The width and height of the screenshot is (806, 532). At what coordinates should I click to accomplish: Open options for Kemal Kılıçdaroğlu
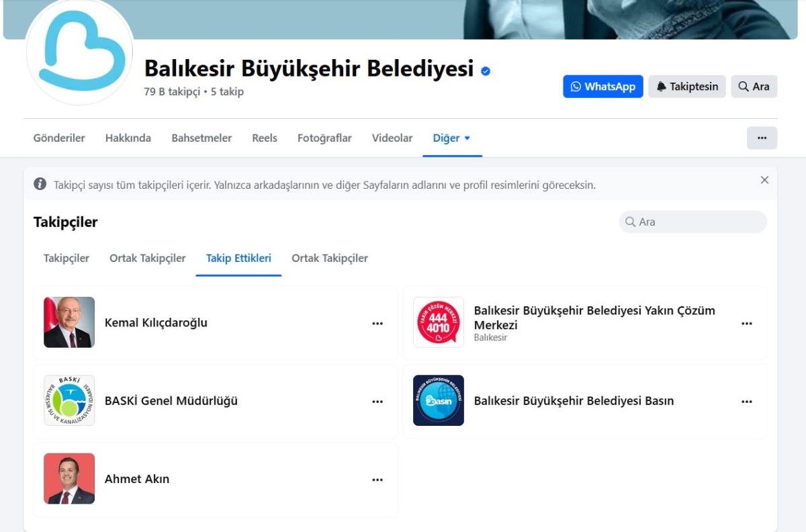tap(377, 323)
